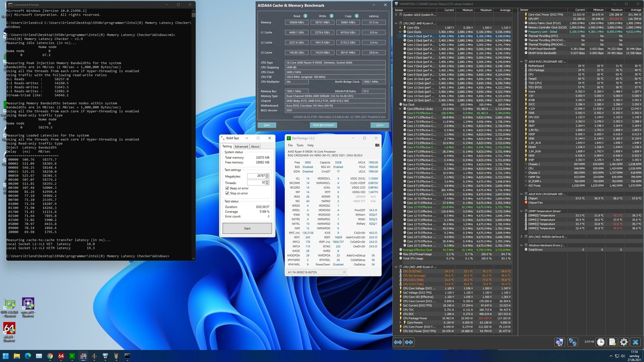
Task: Uncheck the Beep on error checkbox
Action: click(227, 188)
